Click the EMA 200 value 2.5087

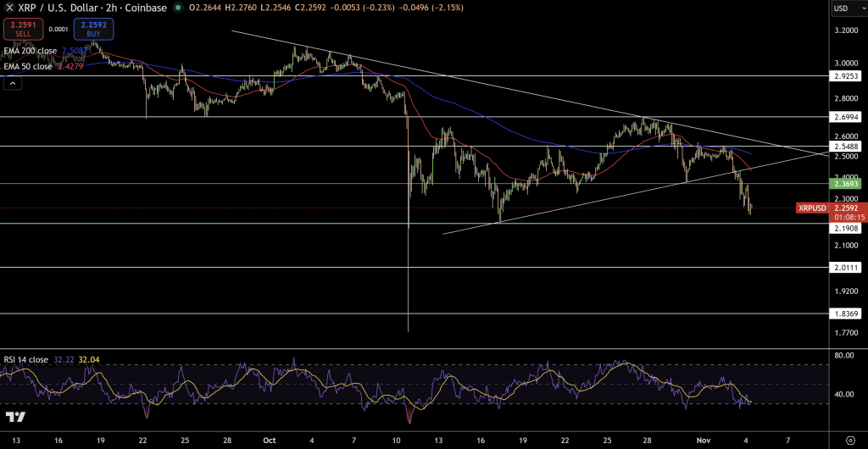73,51
